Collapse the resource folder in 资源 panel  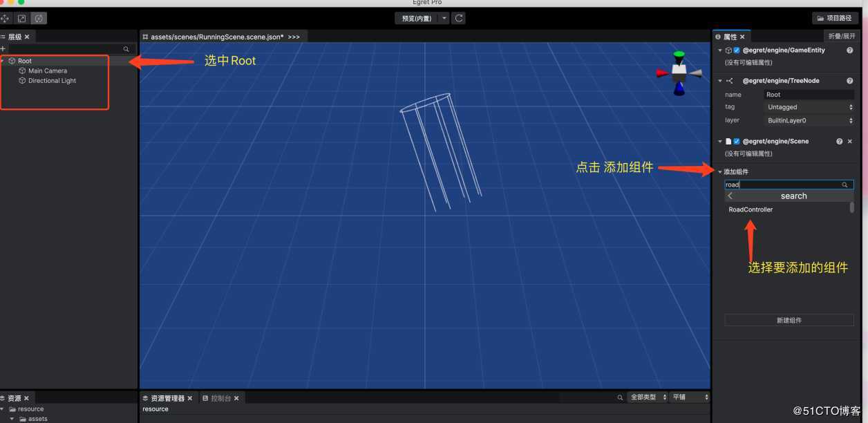tap(3, 409)
